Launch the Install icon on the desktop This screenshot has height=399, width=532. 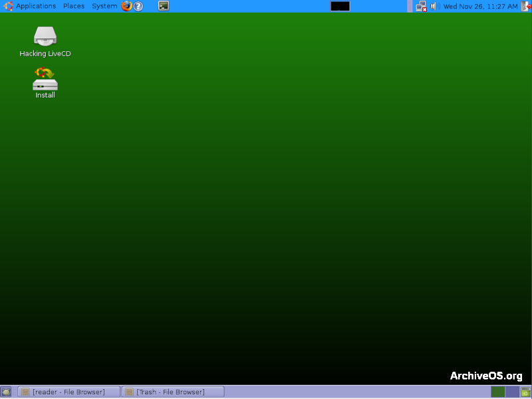[45, 80]
